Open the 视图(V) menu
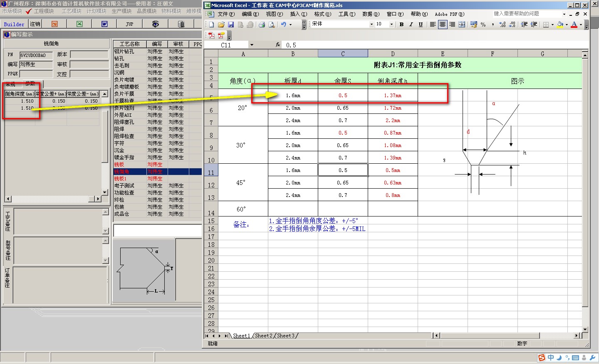The height and width of the screenshot is (364, 599). (274, 14)
